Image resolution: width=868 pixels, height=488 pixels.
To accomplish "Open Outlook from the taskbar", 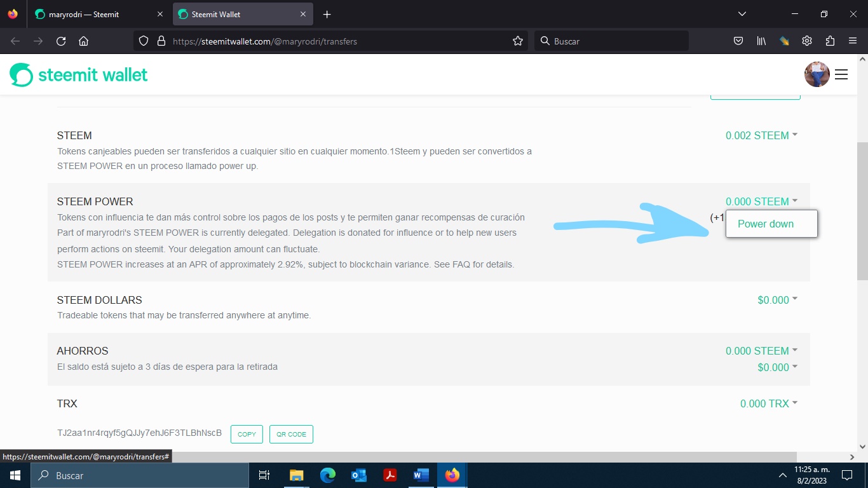I will point(359,475).
